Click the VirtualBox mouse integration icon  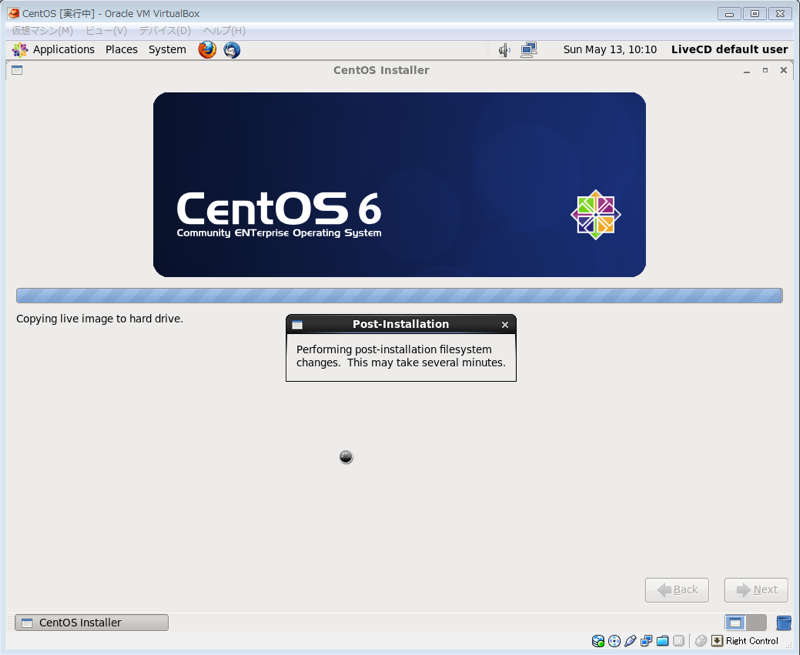coord(701,641)
